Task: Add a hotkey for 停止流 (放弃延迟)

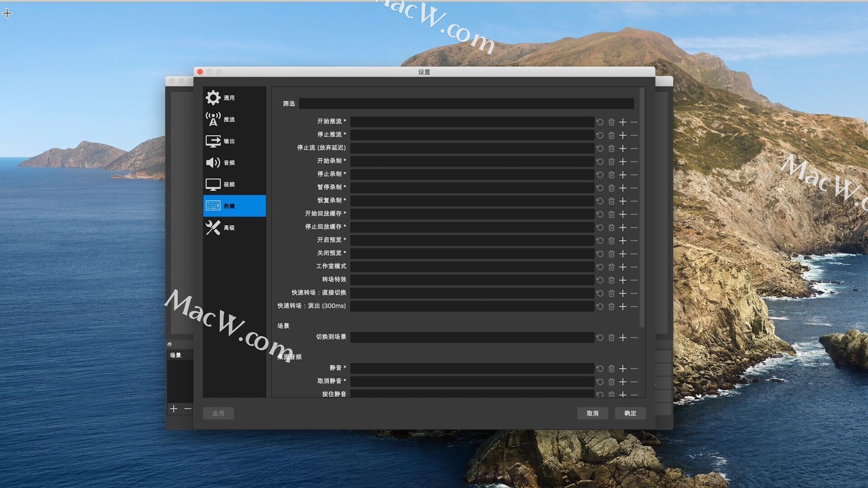Action: (623, 148)
